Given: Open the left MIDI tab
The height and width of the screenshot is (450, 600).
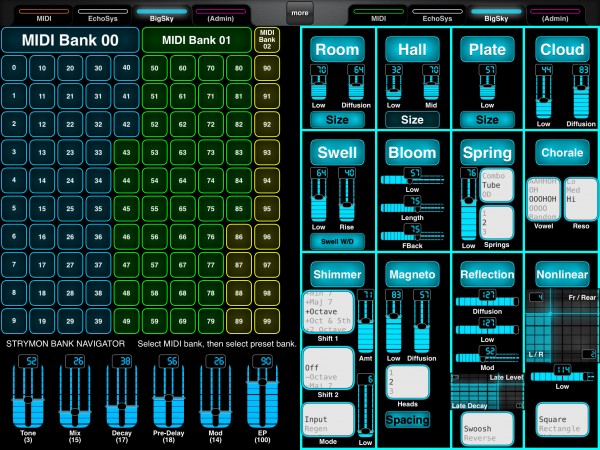Looking at the screenshot, I should tap(44, 15).
